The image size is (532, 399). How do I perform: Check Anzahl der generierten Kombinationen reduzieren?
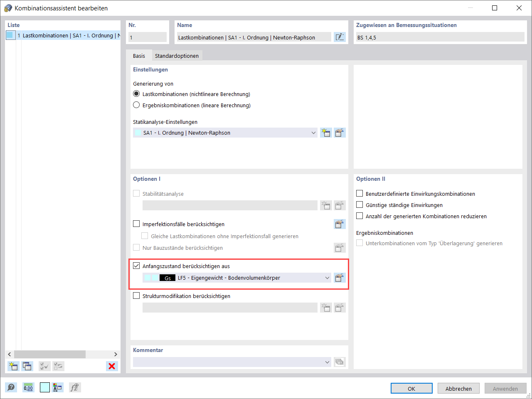tap(360, 216)
